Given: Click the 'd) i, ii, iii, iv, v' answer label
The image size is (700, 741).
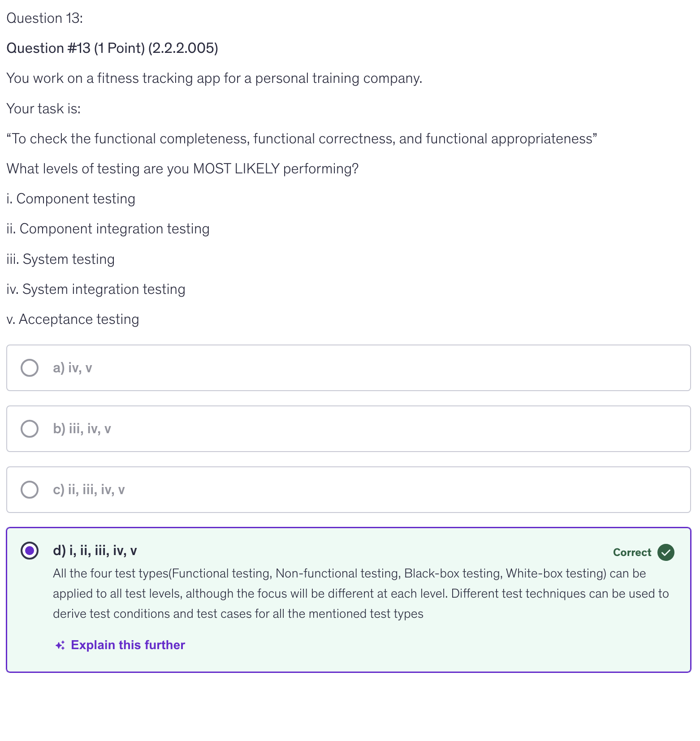Looking at the screenshot, I should click(95, 551).
